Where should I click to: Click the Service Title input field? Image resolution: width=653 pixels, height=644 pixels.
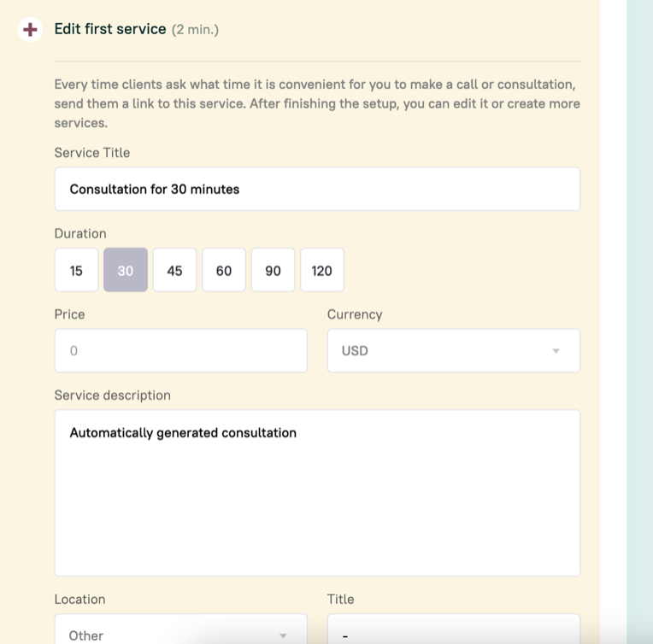point(317,189)
